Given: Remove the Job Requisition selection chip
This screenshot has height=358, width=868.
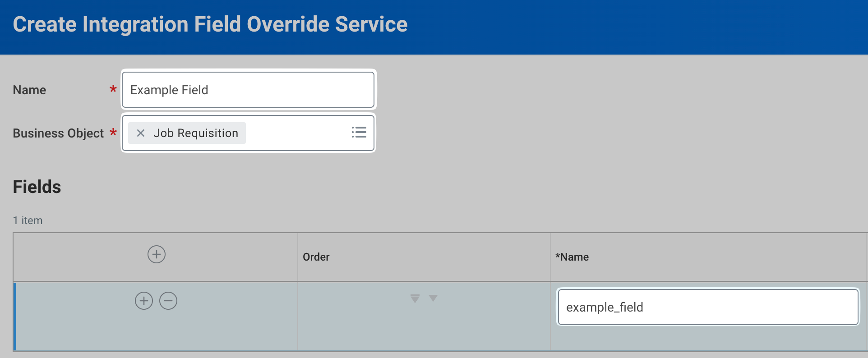Looking at the screenshot, I should 141,133.
